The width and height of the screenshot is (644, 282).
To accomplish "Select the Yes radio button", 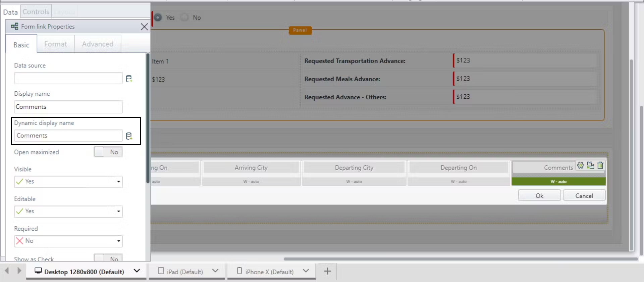I will click(x=158, y=17).
